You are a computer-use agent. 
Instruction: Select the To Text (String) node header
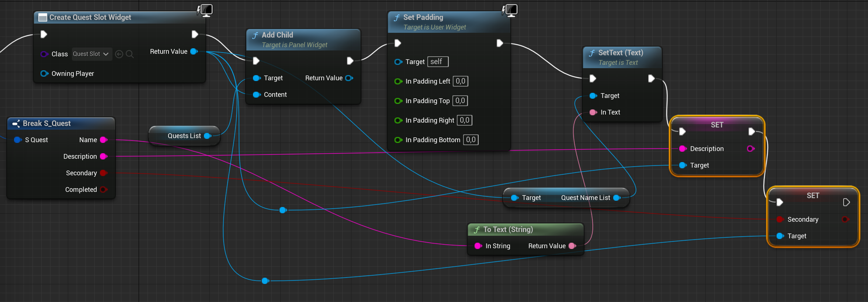tap(526, 229)
